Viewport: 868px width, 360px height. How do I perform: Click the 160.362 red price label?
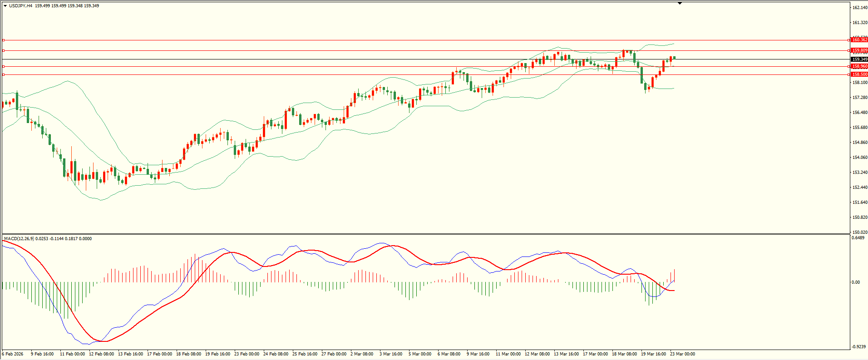coord(859,40)
